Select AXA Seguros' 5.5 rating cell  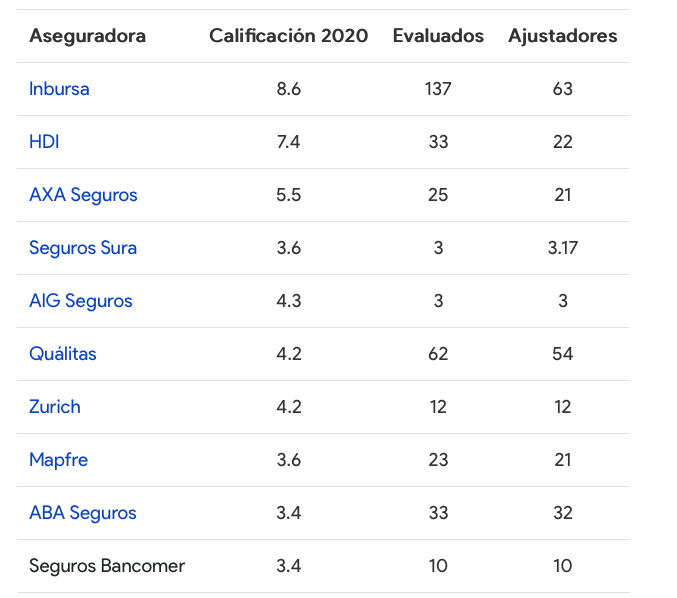click(x=288, y=195)
